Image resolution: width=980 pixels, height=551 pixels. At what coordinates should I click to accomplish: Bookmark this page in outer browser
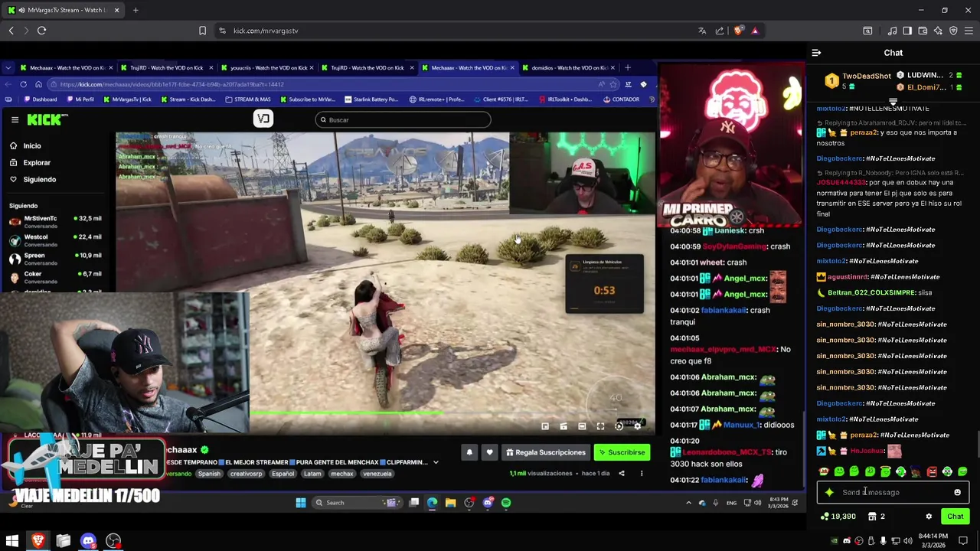(202, 31)
